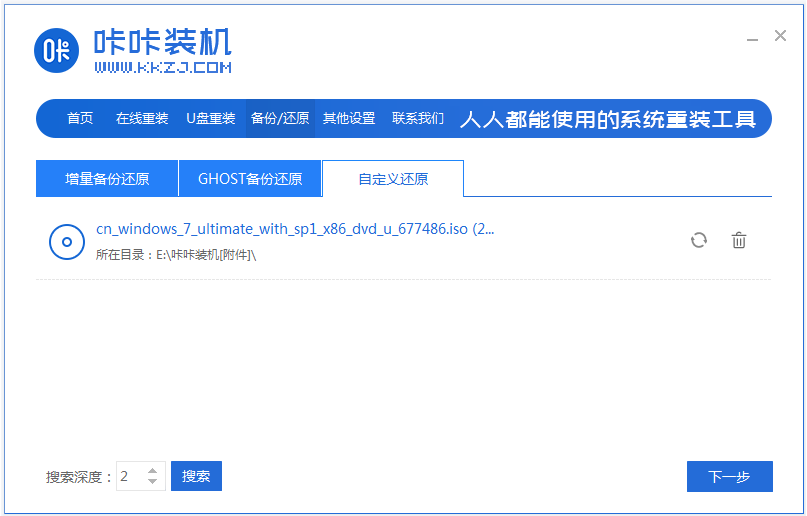Viewport: 807px width, 516px height.
Task: Click the search depth input field
Action: click(130, 476)
